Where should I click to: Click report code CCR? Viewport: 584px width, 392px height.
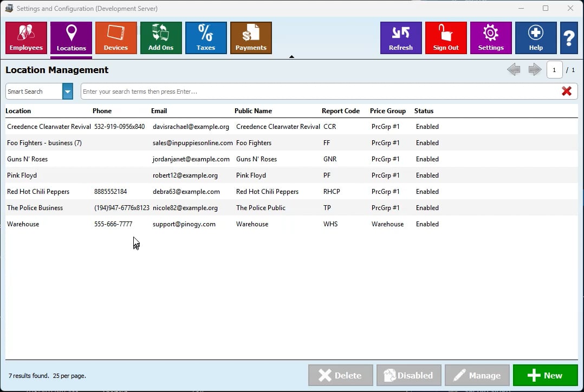point(329,127)
